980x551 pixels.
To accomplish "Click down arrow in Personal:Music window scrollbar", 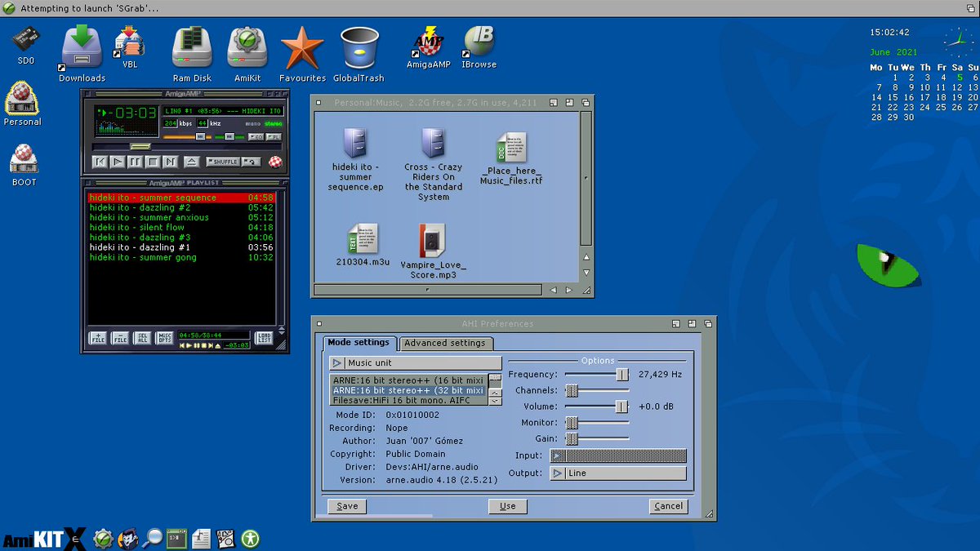I will tap(586, 273).
